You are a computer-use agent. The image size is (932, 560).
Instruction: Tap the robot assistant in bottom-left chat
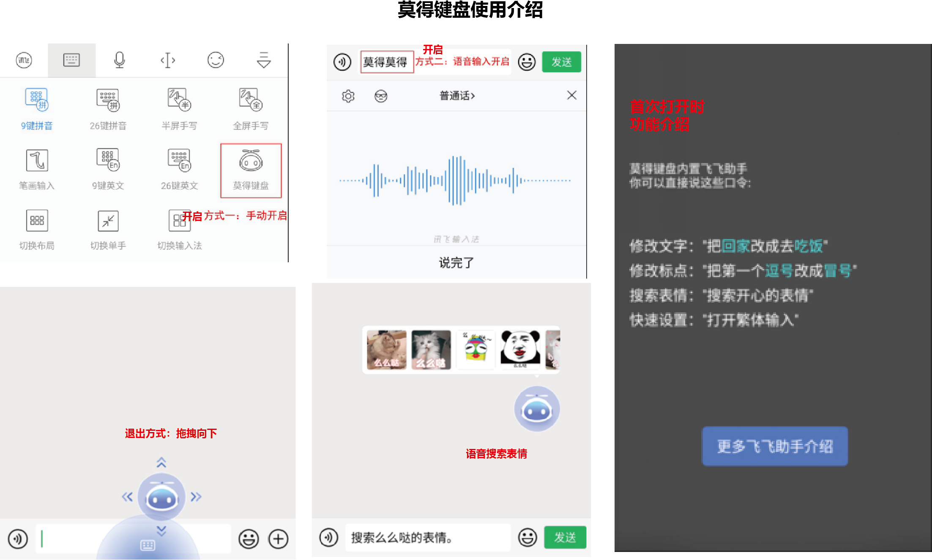click(161, 497)
